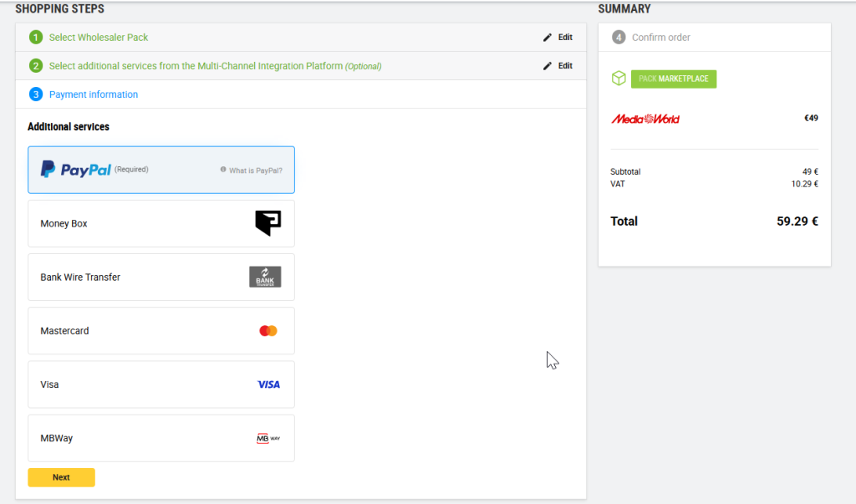Click the Money Box shield icon
856x504 pixels.
pos(267,223)
